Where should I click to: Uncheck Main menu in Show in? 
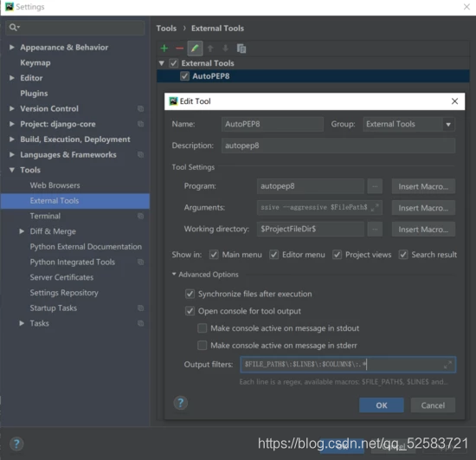click(214, 255)
